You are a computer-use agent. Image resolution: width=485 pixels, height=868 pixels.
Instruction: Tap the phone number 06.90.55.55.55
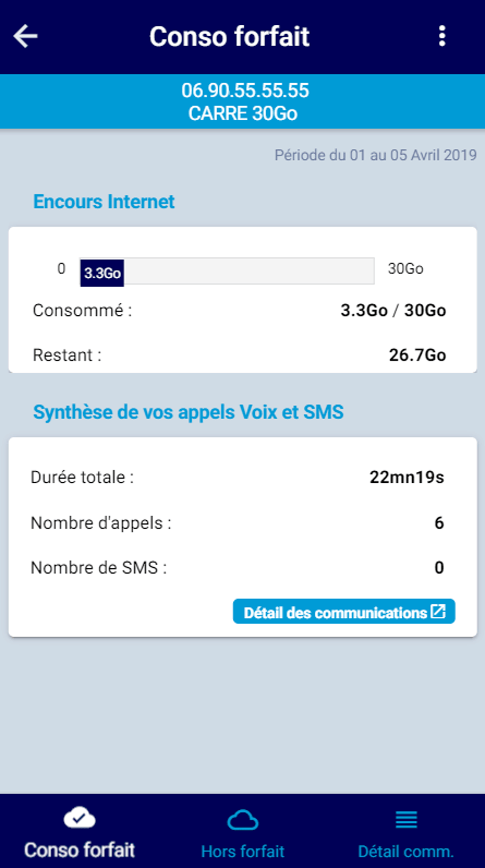tap(245, 90)
